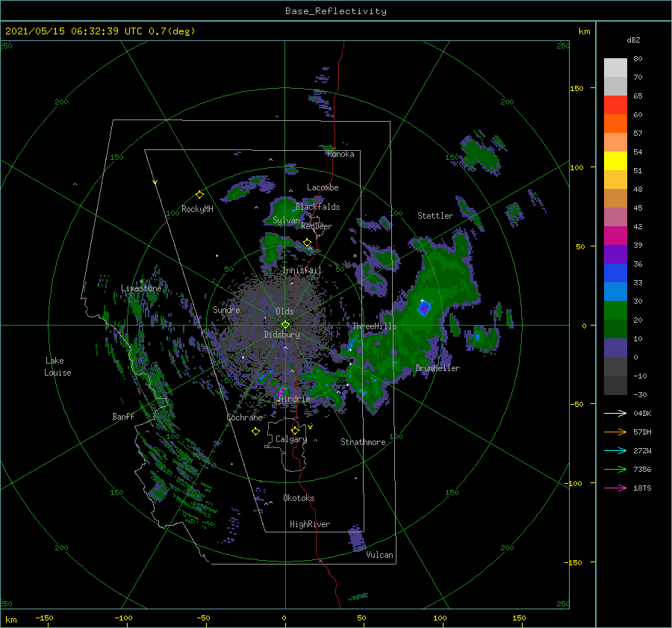Click the Airdrie city label
The height and width of the screenshot is (628, 672).
[294, 399]
